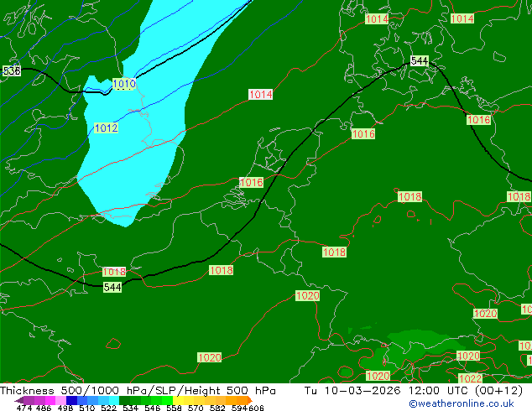Click the dark blue legend swatch

click(71, 400)
